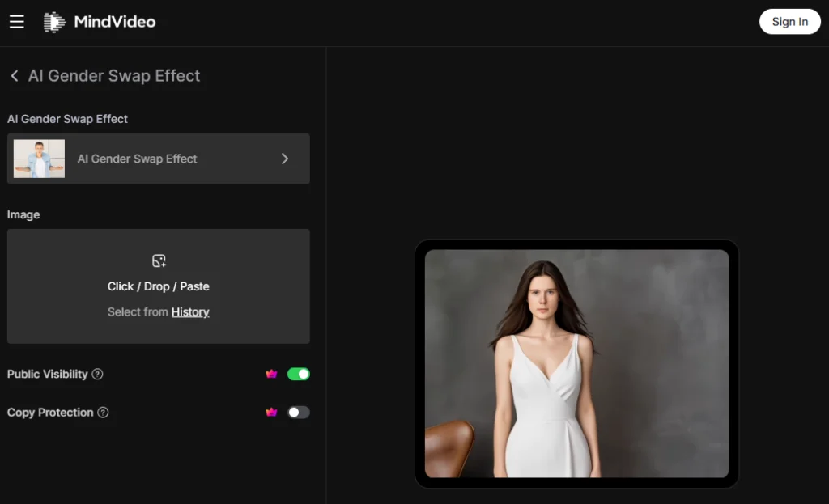
Task: Open the AI Gender Swap Effect selector
Action: point(159,159)
